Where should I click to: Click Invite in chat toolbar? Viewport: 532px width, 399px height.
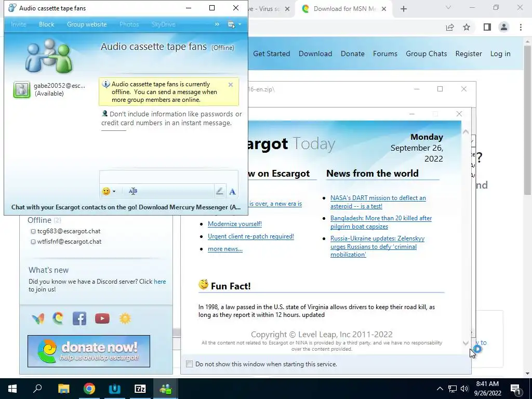(x=18, y=24)
